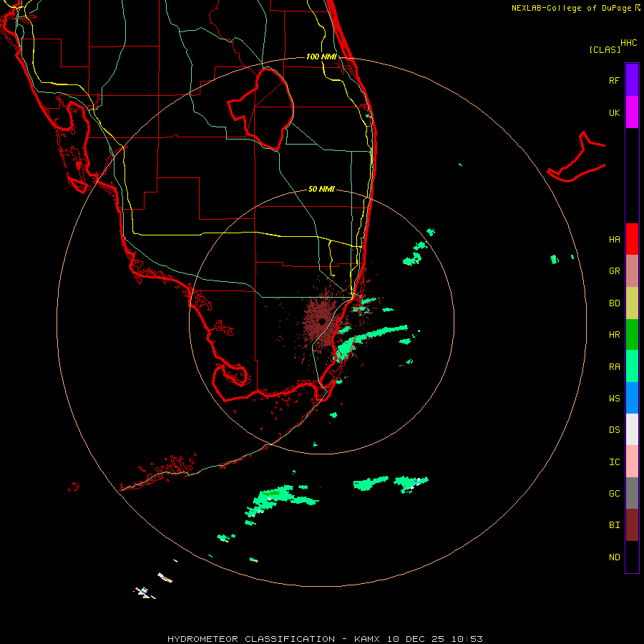Click the HHC product label

pos(628,43)
